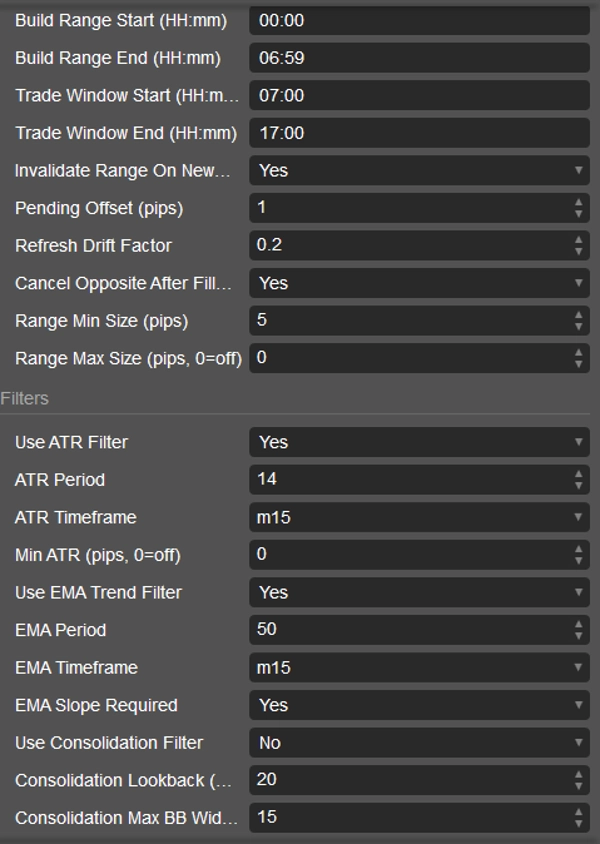Image resolution: width=600 pixels, height=844 pixels.
Task: Open the EMA Timeframe dropdown
Action: pyautogui.click(x=418, y=667)
